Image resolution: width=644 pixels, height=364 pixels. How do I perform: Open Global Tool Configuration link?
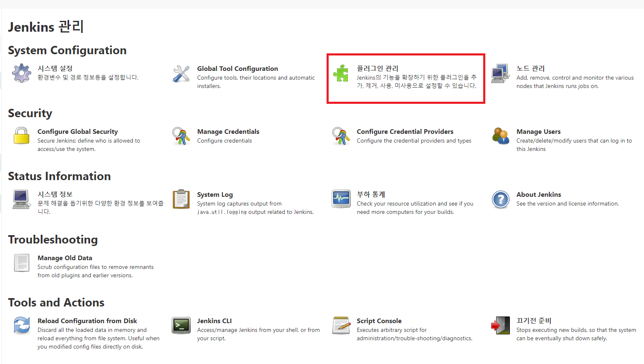pyautogui.click(x=237, y=68)
